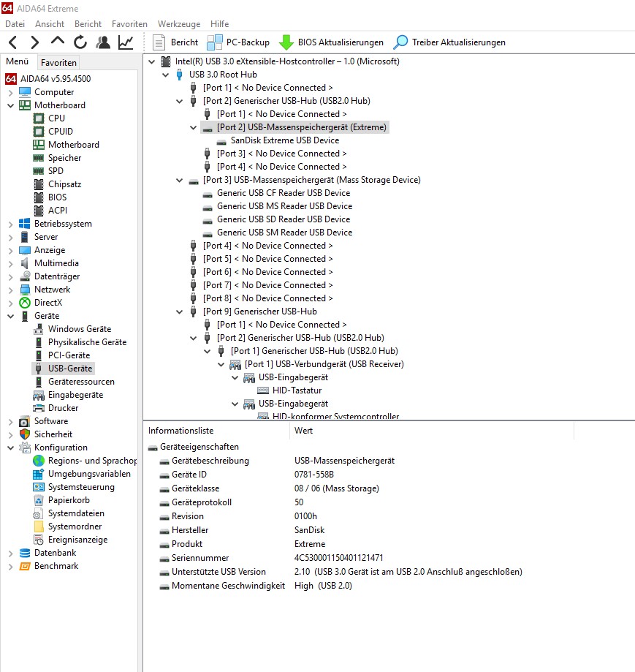Open the Werkzeuge menu
635x672 pixels.
[178, 24]
